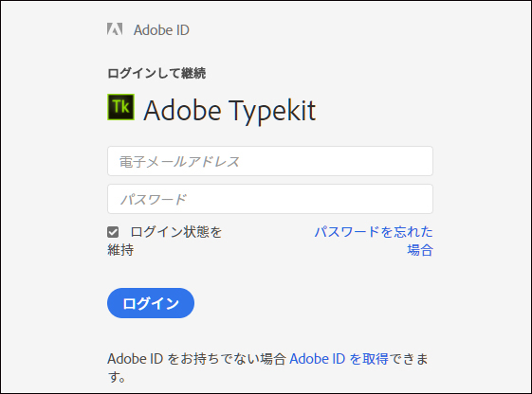Open the パスワードを忘れた forgot password link
Image resolution: width=532 pixels, height=394 pixels.
pos(374,232)
